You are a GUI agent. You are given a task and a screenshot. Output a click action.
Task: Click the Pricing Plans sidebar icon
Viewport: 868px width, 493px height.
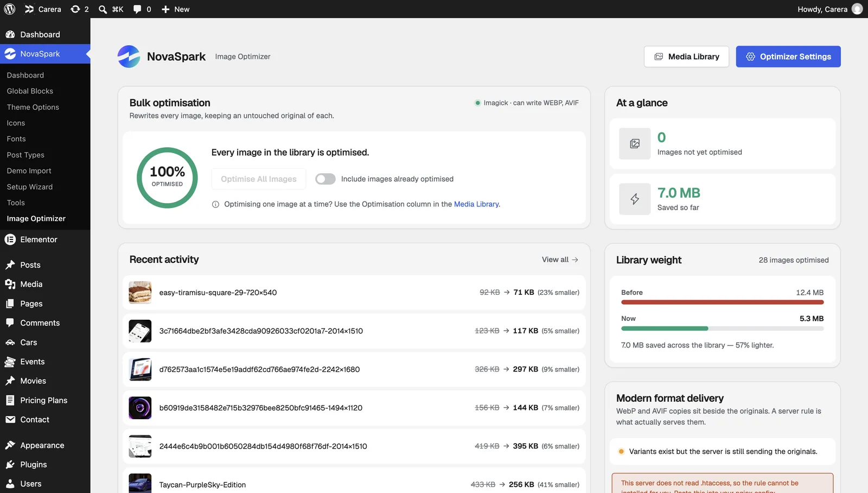click(x=10, y=400)
